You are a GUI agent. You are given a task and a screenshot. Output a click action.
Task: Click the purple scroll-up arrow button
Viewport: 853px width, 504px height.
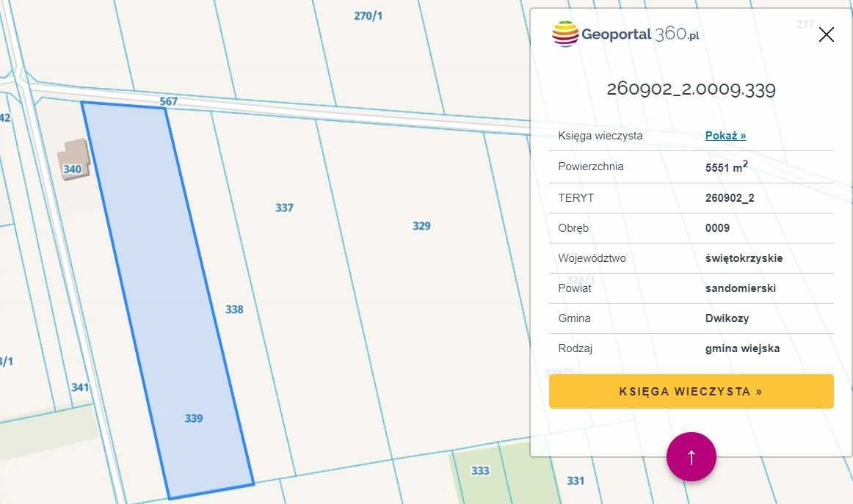click(x=691, y=456)
